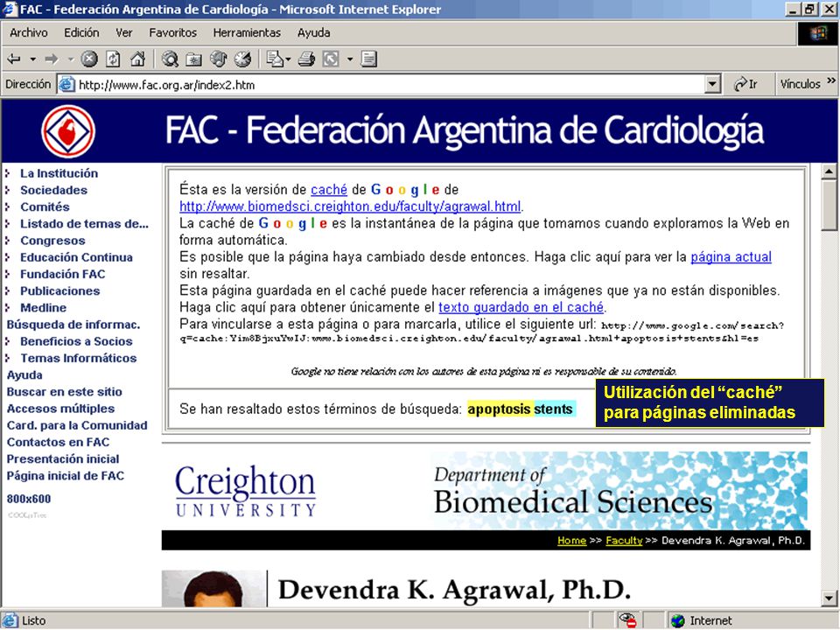The width and height of the screenshot is (840, 630).
Task: Click the page icon in address bar
Action: pos(66,84)
